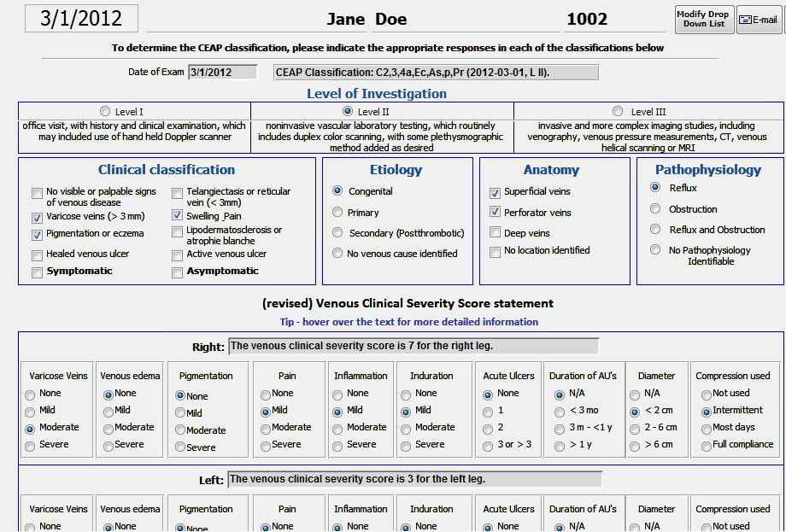This screenshot has width=786, height=532.
Task: Set right leg Duration of AU's to > 1 y
Action: coord(560,447)
